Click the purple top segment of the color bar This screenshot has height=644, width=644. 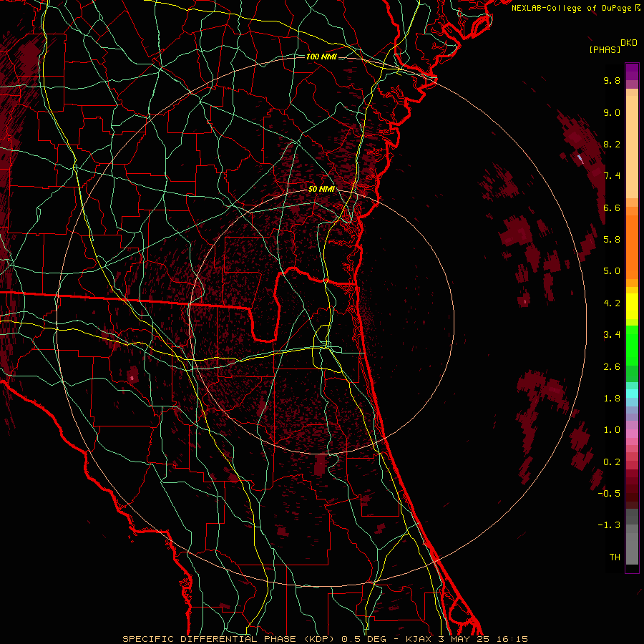tap(632, 72)
